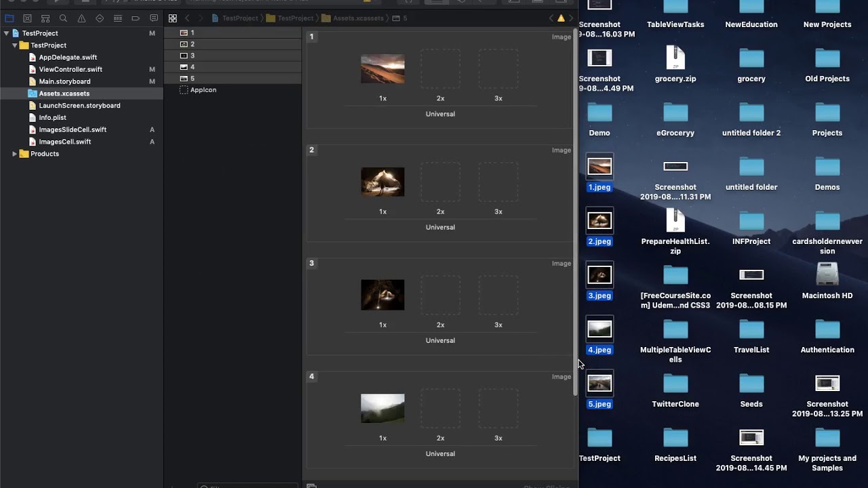The height and width of the screenshot is (488, 868).
Task: Select 1.jpeg file on desktop
Action: click(x=599, y=174)
